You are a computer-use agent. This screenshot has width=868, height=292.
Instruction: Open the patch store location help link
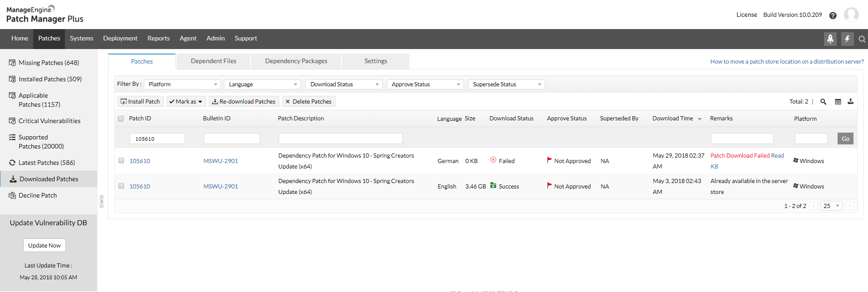click(x=787, y=62)
